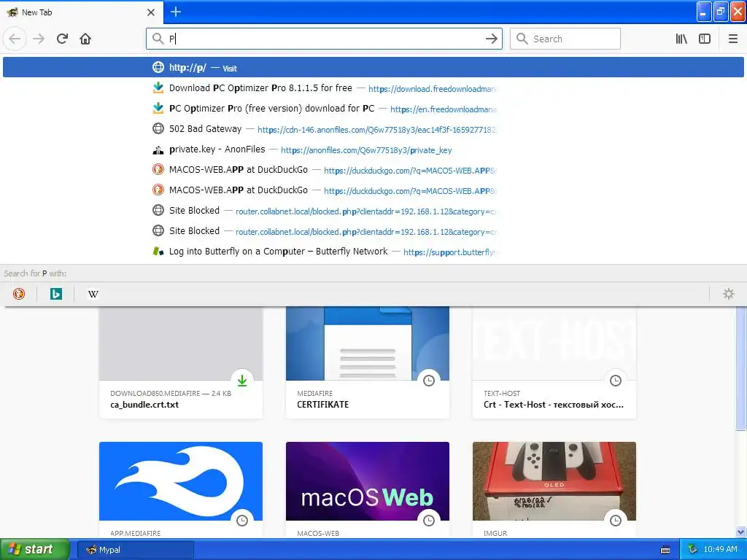Select the New Tab tab

81,12
